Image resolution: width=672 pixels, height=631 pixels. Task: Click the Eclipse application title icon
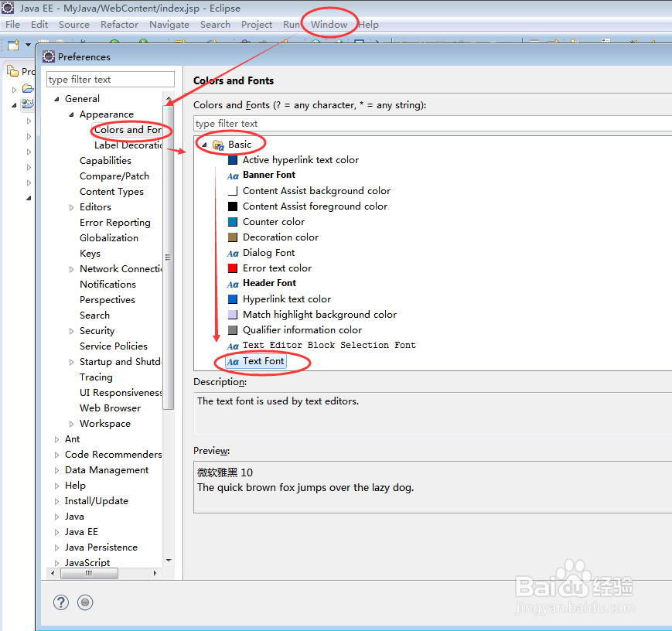point(8,7)
